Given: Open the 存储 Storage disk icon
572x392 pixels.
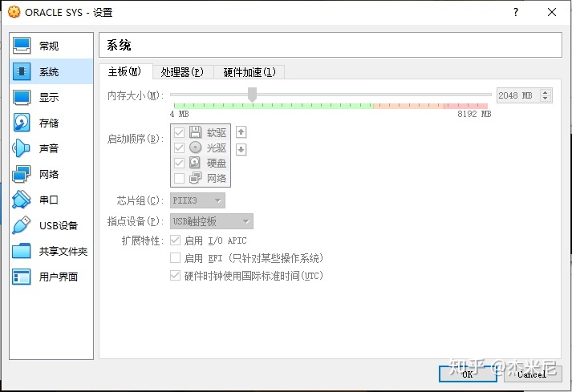Looking at the screenshot, I should 22,123.
